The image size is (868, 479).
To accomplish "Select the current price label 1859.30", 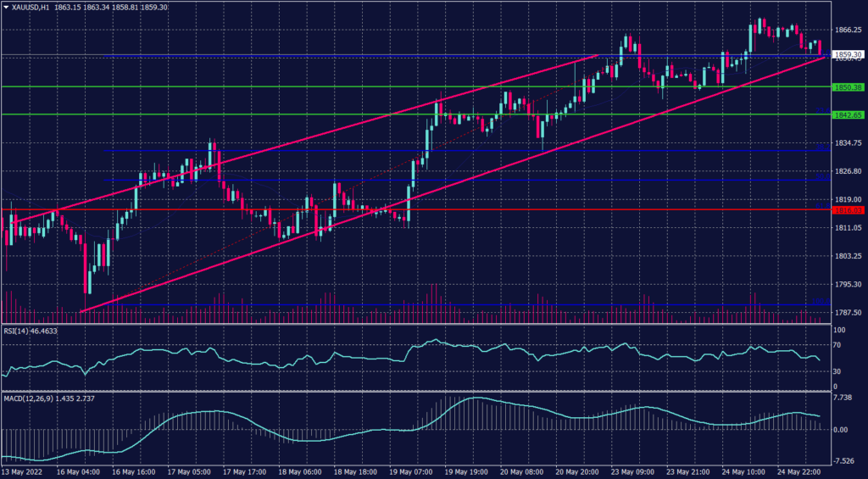I will pos(847,55).
